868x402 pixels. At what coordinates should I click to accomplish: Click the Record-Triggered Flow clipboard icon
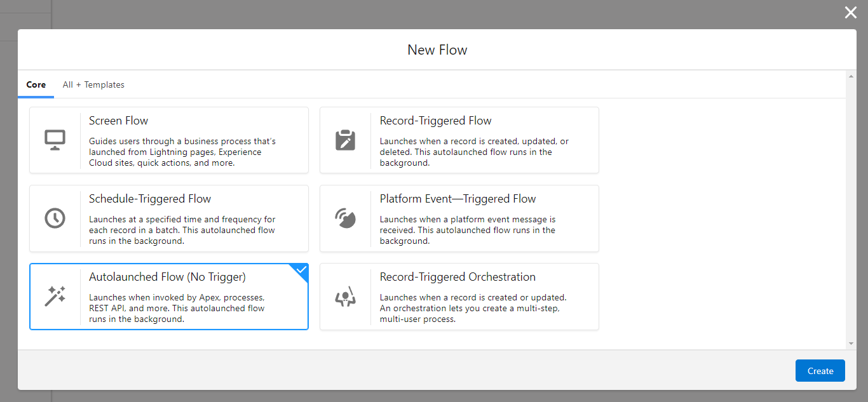[x=345, y=140]
